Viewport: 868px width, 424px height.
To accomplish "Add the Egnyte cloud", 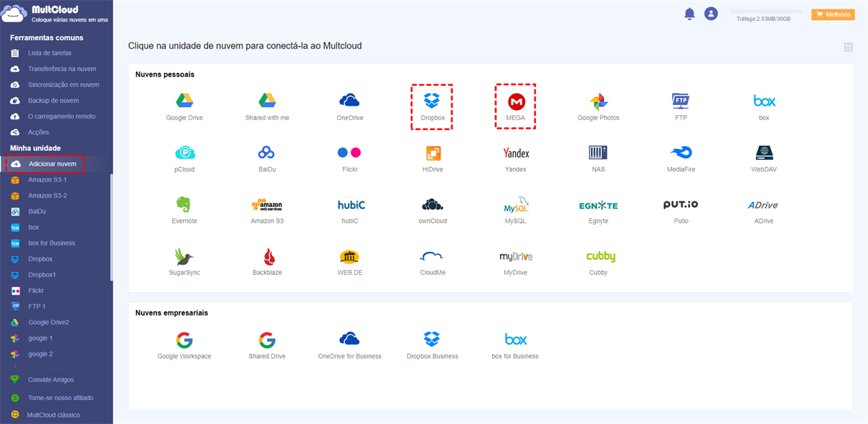I will click(x=598, y=210).
